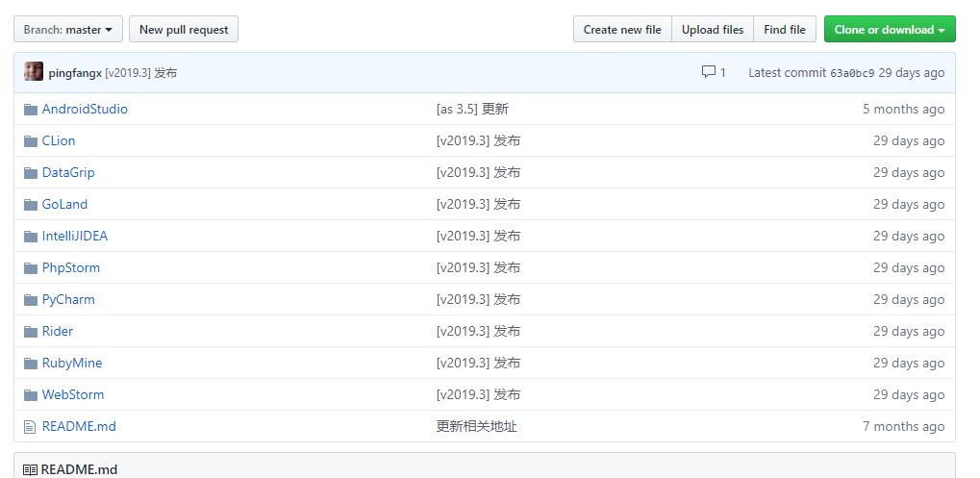Open PhpStorm row commit message

pyautogui.click(x=478, y=268)
